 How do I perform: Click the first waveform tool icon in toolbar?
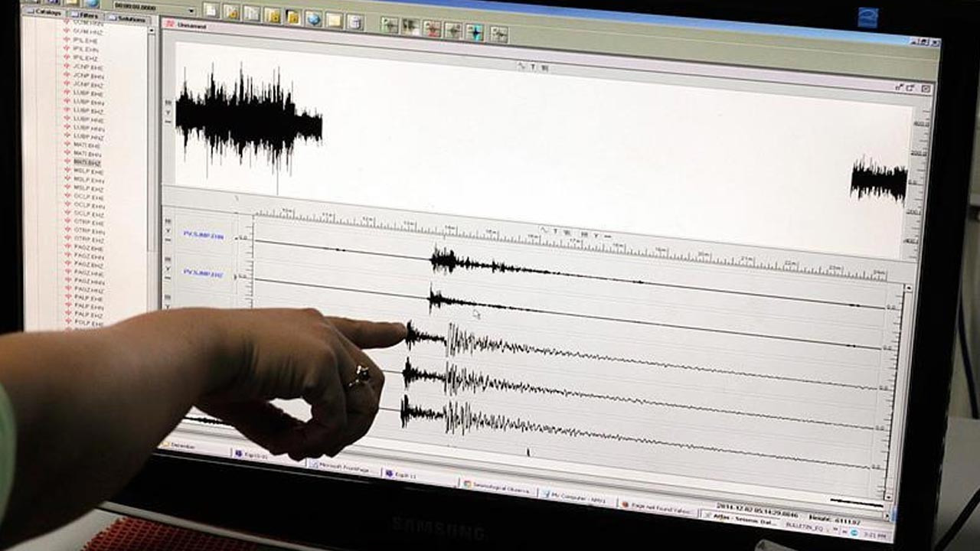coord(390,25)
